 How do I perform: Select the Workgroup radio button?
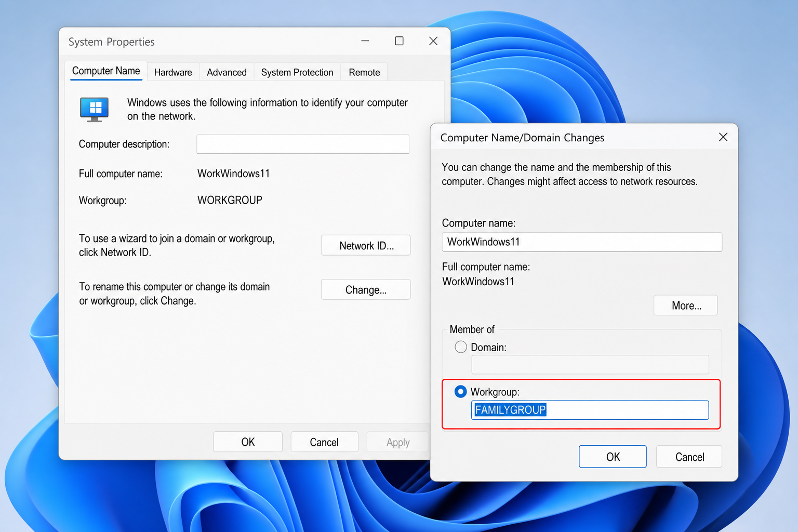point(461,391)
